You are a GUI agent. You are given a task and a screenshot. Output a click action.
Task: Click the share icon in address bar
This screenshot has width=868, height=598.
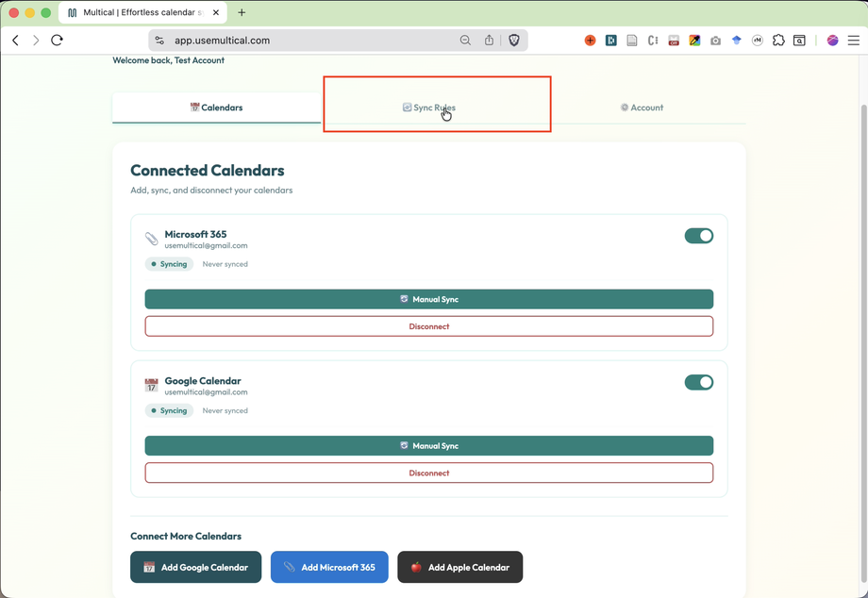pos(489,41)
